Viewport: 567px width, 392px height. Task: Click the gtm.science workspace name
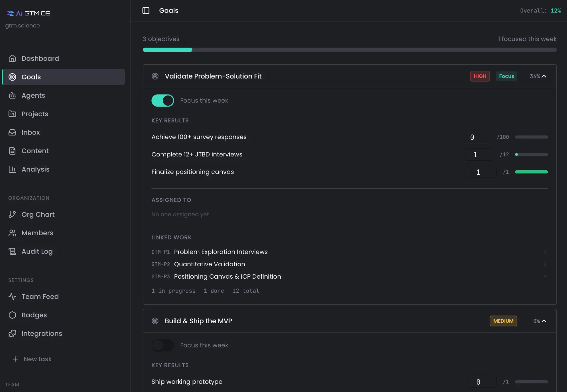pos(22,25)
